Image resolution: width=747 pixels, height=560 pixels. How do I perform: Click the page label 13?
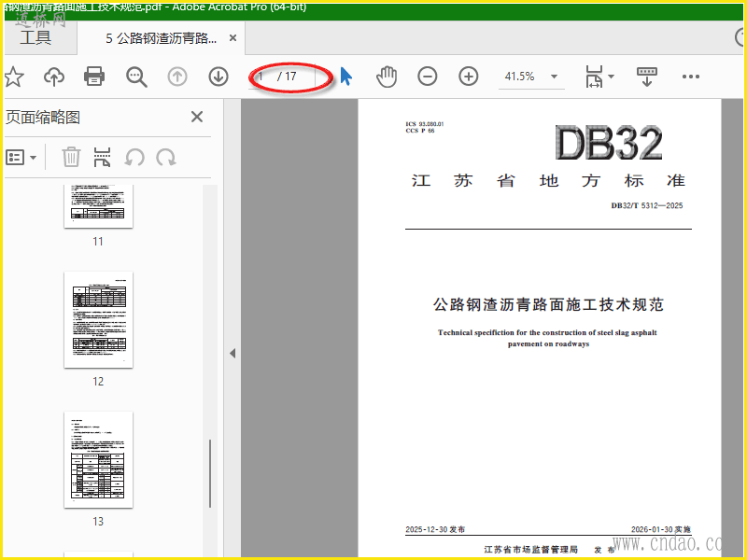[98, 522]
